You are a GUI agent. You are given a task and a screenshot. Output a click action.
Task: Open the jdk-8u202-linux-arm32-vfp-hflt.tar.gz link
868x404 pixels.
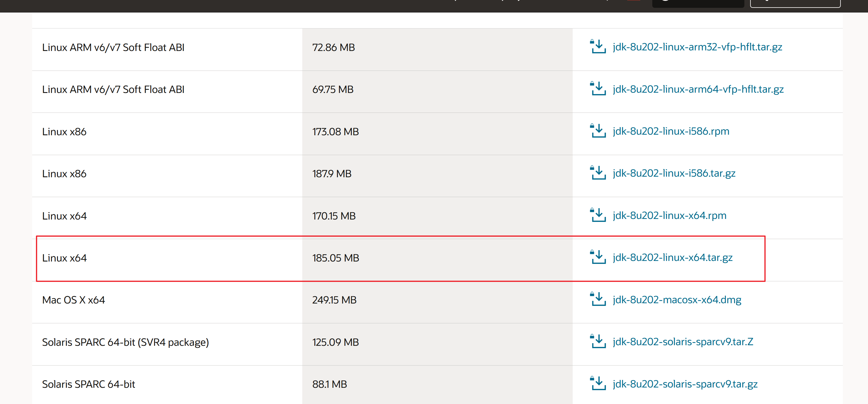tap(697, 47)
